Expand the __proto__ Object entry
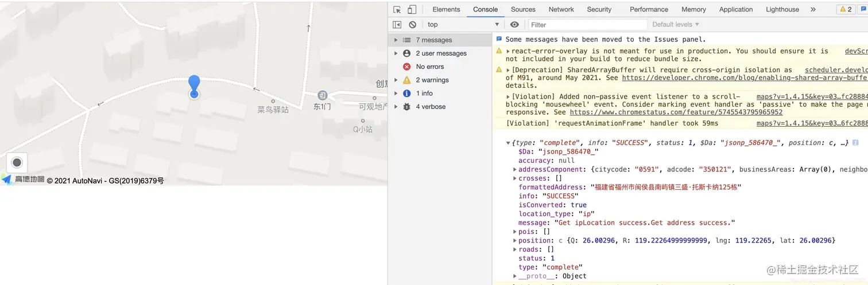Image resolution: width=868 pixels, height=285 pixels. 515,276
